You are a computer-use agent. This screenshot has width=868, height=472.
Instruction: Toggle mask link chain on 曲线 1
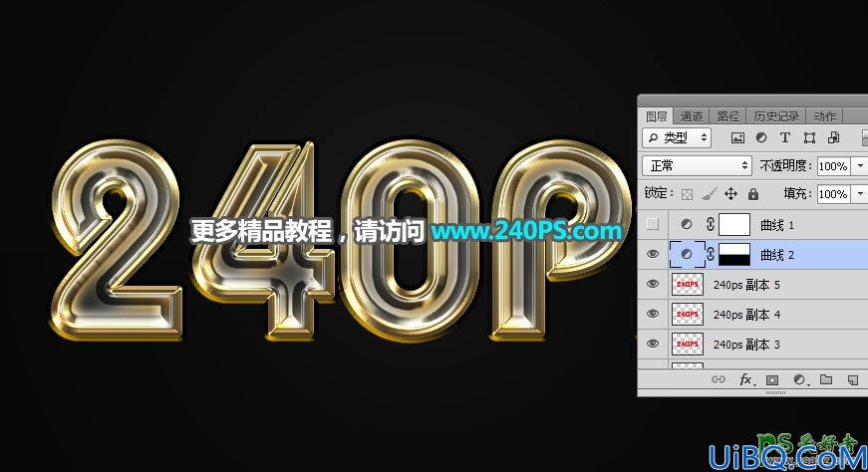click(711, 225)
